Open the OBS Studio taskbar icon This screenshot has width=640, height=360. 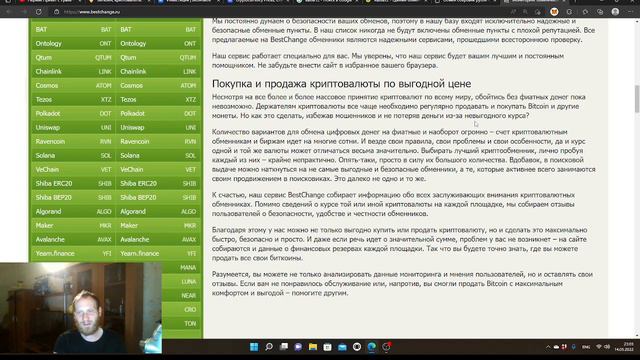[357, 347]
